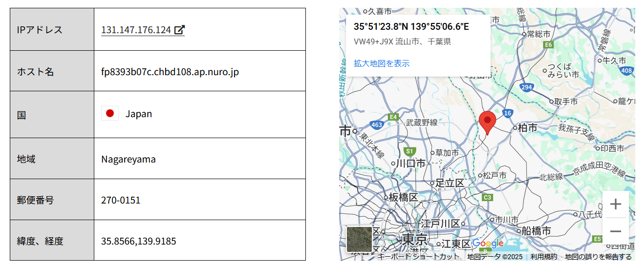Screen dimensions: 644x266
Task: Click the red map location pin
Action: [487, 123]
